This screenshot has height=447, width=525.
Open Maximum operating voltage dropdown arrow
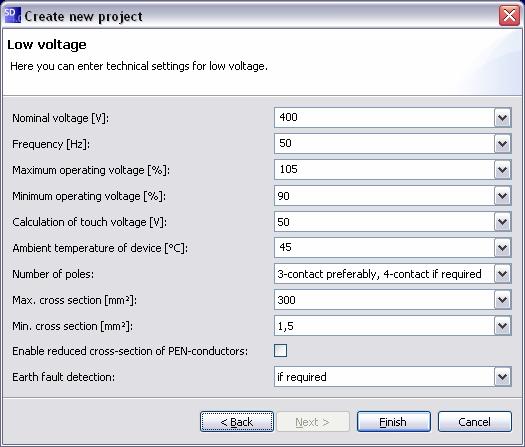coord(503,169)
